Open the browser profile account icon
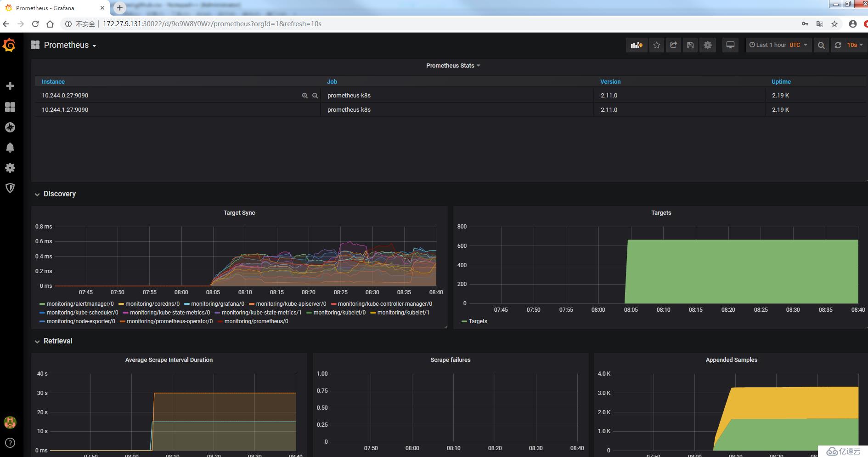The image size is (868, 457). (853, 24)
